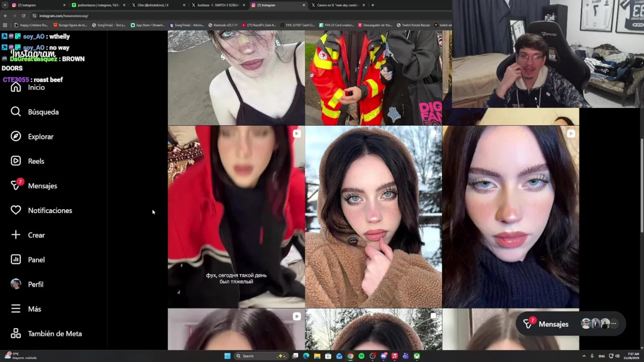Image resolution: width=644 pixels, height=362 pixels.
Task: Open navy turtleneck close-up reel post
Action: (511, 217)
